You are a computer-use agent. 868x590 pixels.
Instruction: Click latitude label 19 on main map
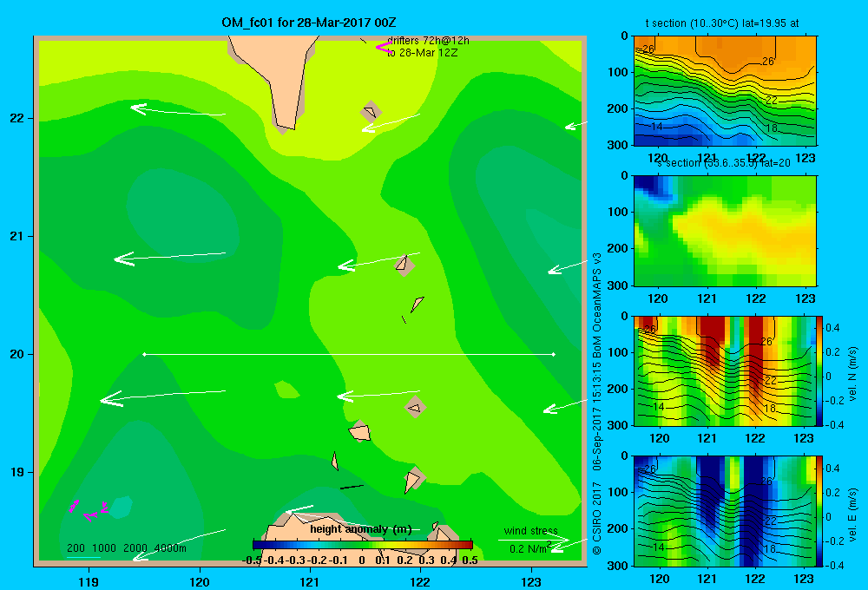pyautogui.click(x=16, y=472)
